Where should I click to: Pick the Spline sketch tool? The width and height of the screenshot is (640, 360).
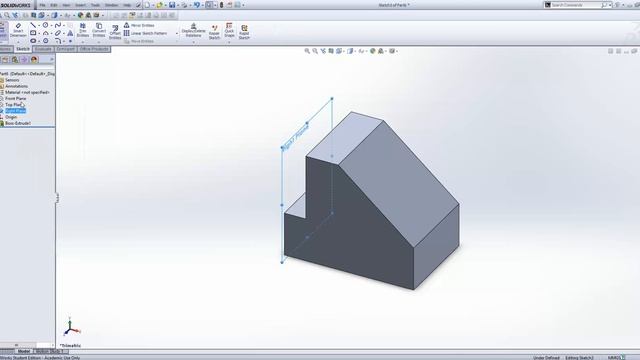58,25
